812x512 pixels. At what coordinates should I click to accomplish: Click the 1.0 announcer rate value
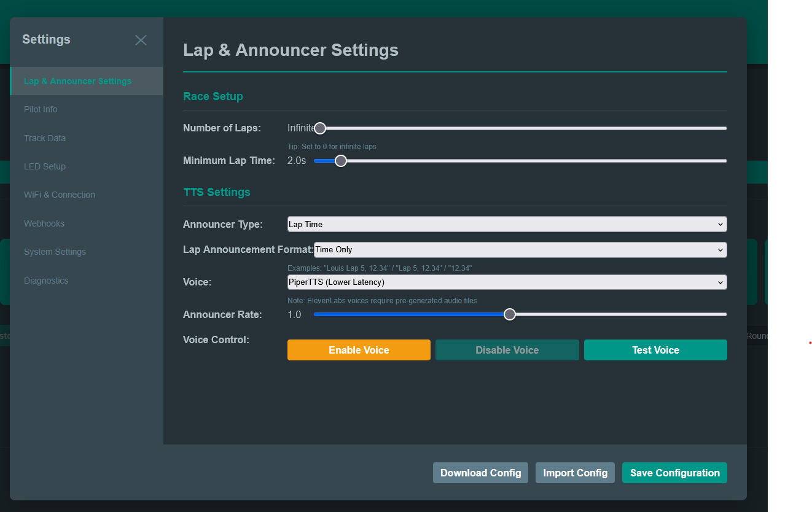pyautogui.click(x=294, y=314)
